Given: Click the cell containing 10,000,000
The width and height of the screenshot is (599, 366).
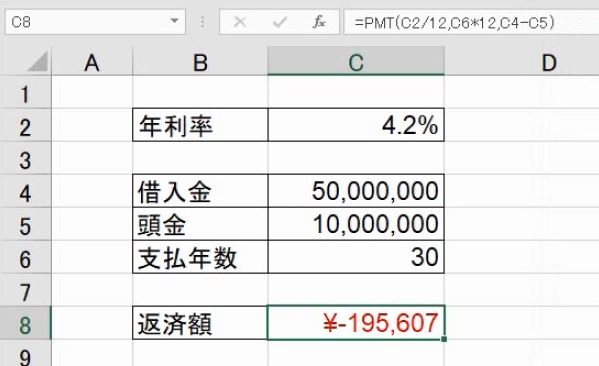Looking at the screenshot, I should 356,224.
